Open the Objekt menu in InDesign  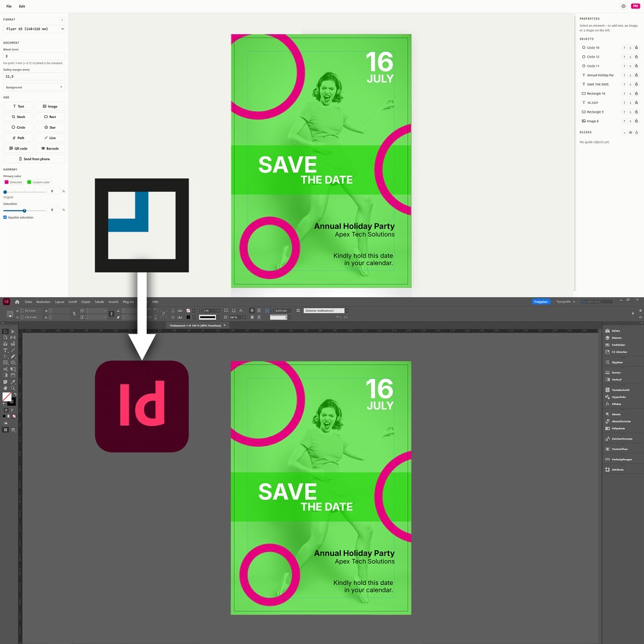point(85,301)
